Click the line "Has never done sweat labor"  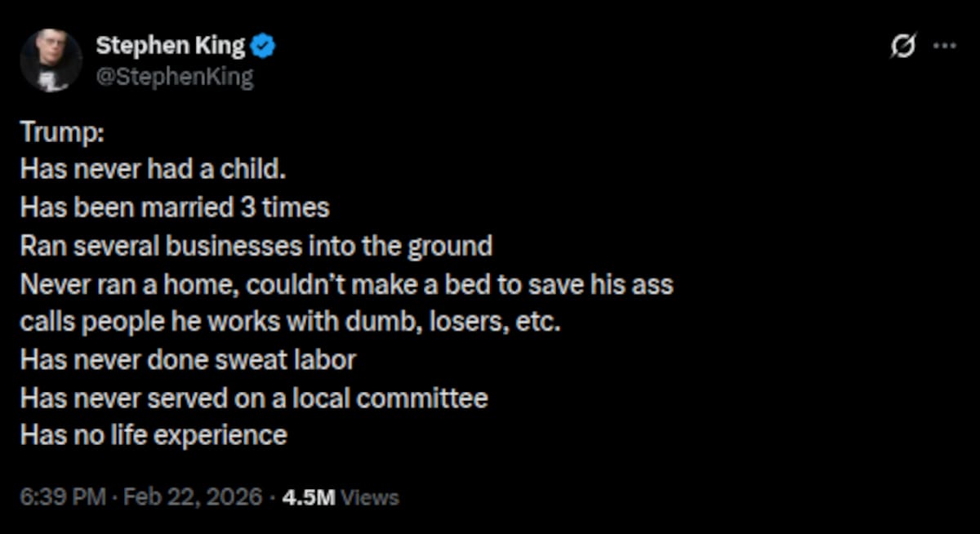188,358
